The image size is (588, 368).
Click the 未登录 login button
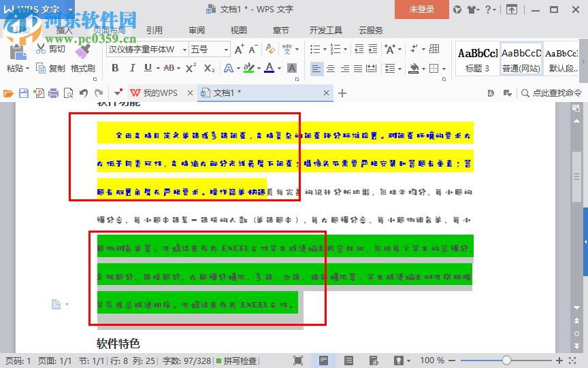[x=421, y=10]
